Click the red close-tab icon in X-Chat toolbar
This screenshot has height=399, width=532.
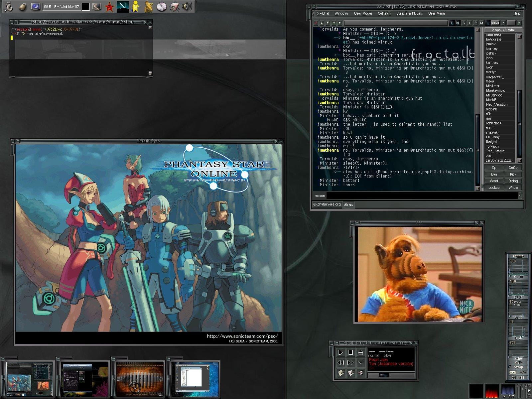click(316, 23)
